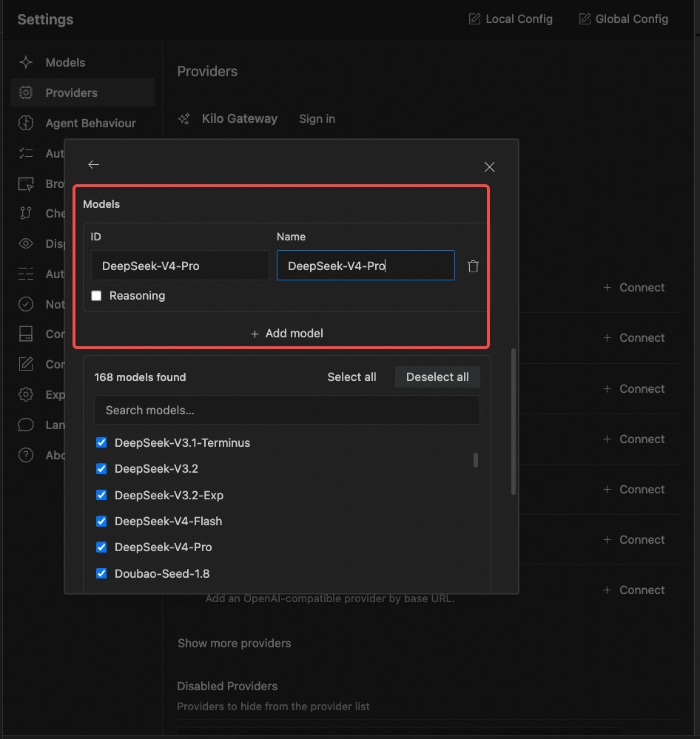Click the git branch checkpoints icon

click(26, 213)
